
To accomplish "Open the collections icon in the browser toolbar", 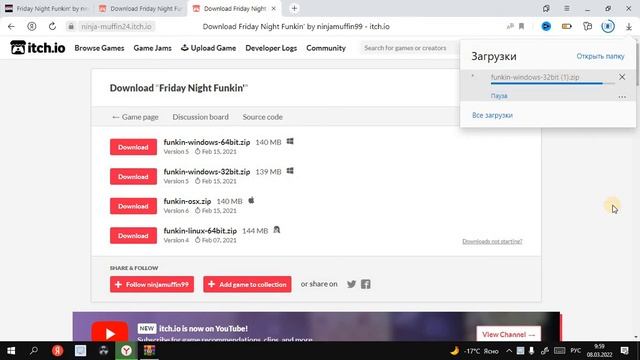I will click(x=587, y=27).
